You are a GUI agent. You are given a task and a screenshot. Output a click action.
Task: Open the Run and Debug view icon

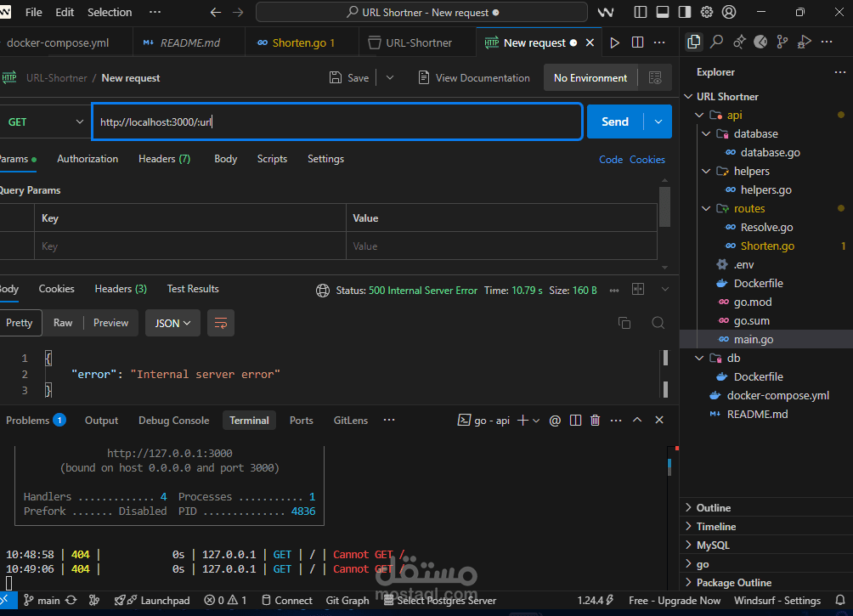point(805,42)
